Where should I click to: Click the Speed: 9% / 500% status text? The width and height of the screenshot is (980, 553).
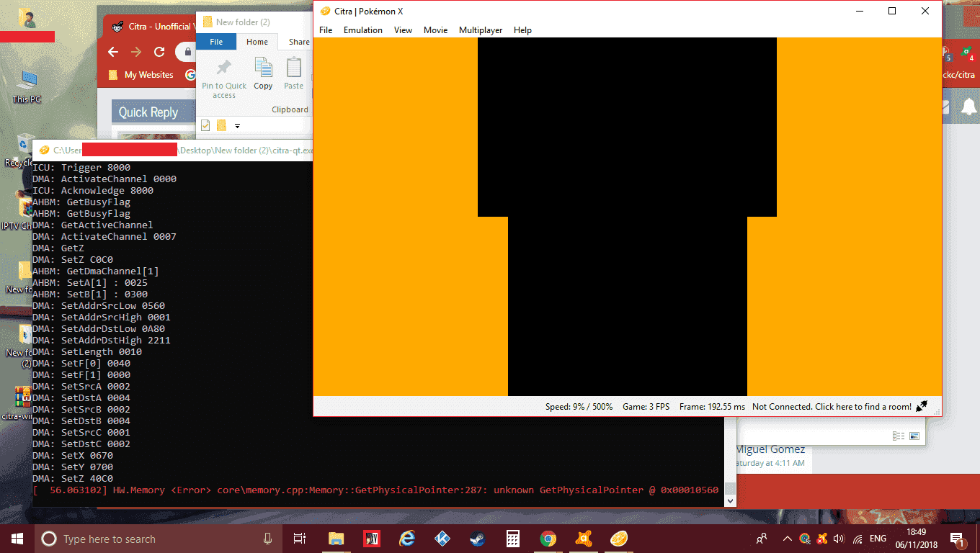pyautogui.click(x=579, y=407)
